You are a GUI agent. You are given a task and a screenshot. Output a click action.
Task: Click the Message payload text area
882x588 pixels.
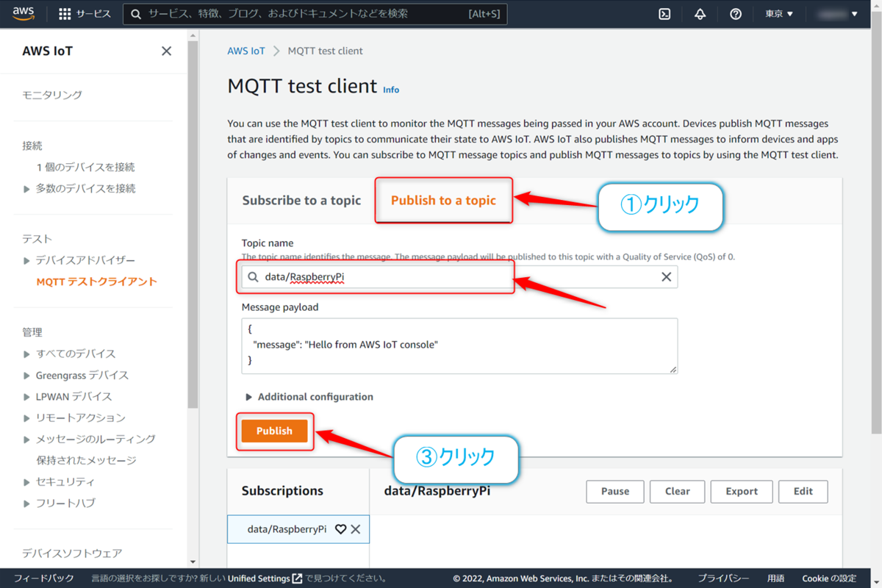click(x=459, y=346)
